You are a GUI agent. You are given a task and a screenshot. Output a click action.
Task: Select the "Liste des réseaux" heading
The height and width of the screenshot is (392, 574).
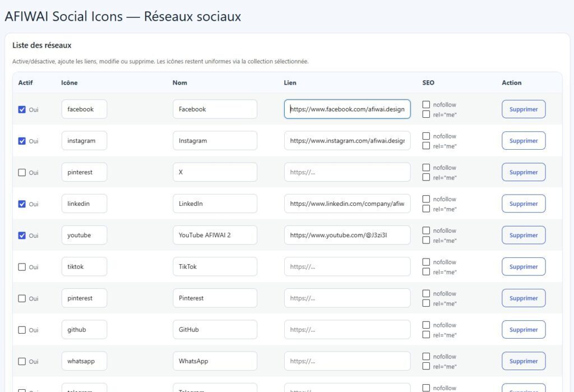41,45
